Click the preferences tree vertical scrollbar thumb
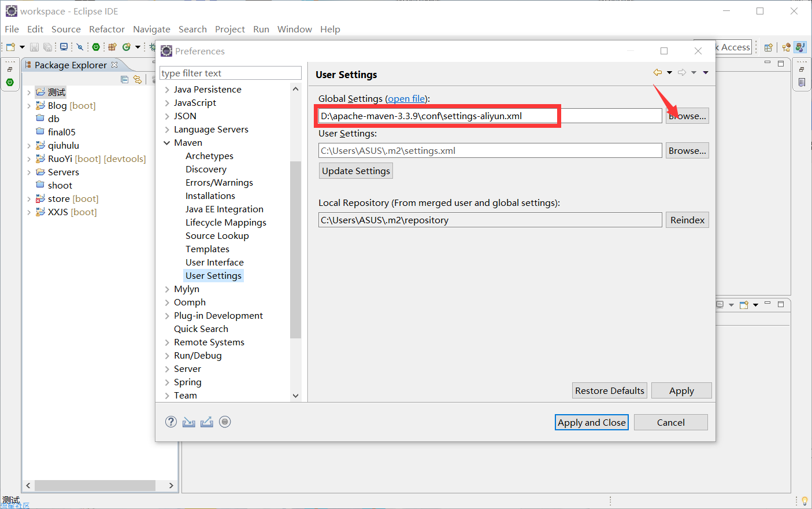812x509 pixels. pos(296,249)
